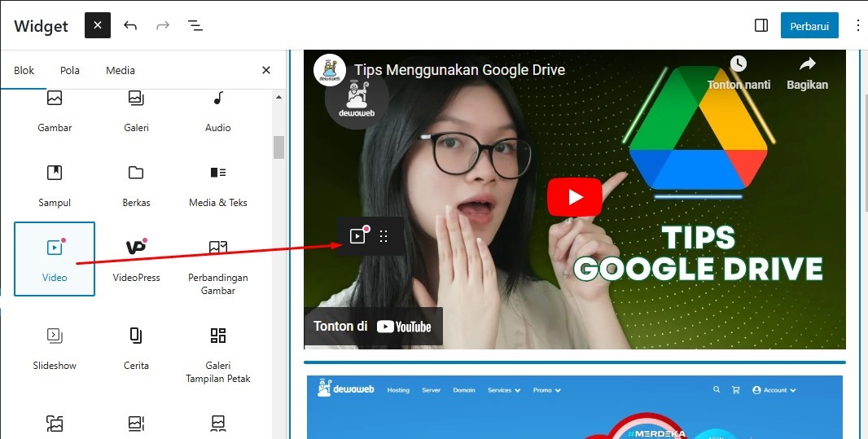Insert the VideoPress block

[136, 259]
